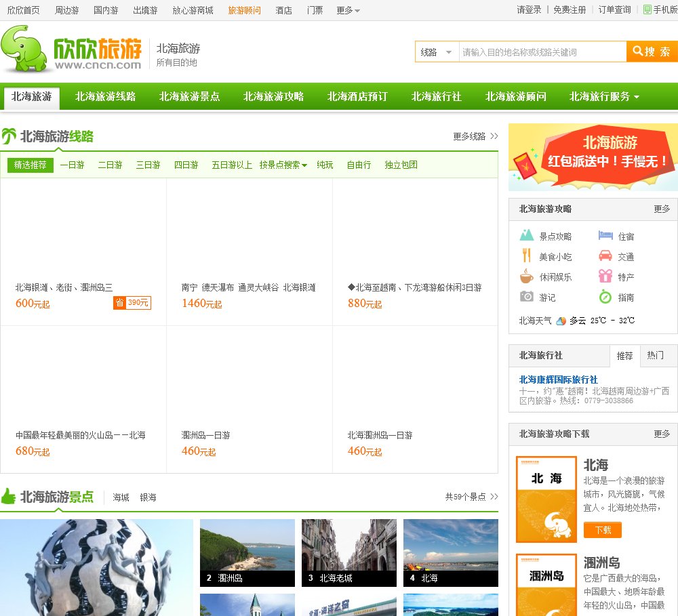Viewport: 678px width, 616px height.
Task: Open 北海旅游景点 in green nav bar
Action: pyautogui.click(x=189, y=96)
